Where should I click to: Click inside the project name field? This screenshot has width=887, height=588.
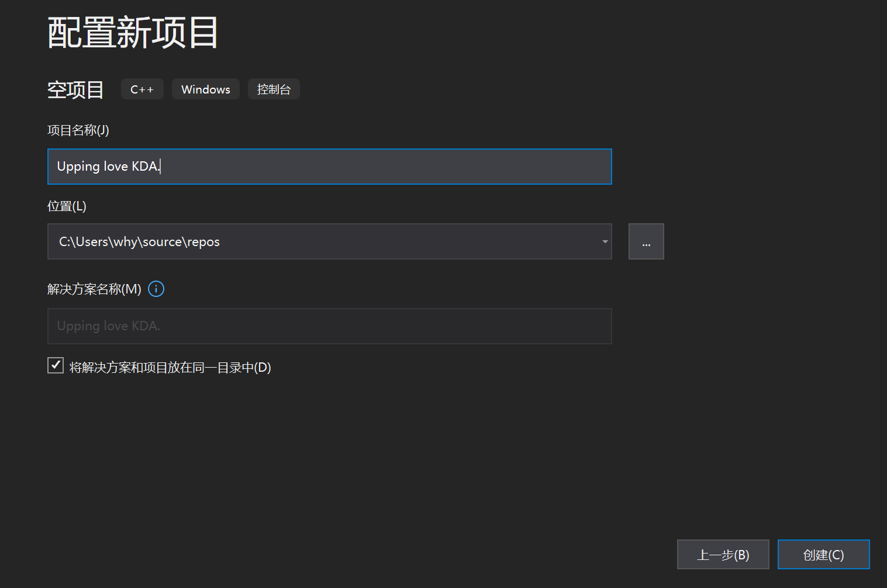(329, 166)
